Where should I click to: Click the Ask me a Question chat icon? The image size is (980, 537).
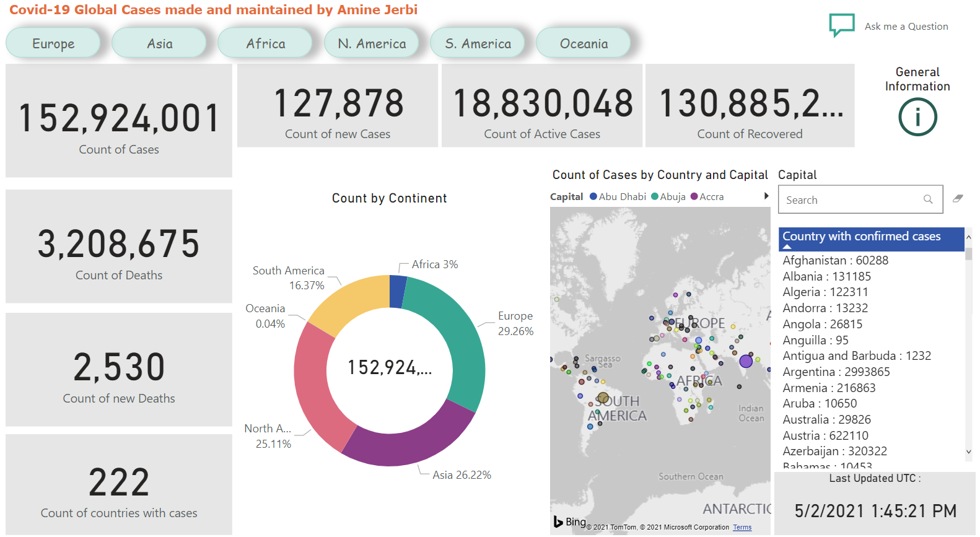[842, 25]
